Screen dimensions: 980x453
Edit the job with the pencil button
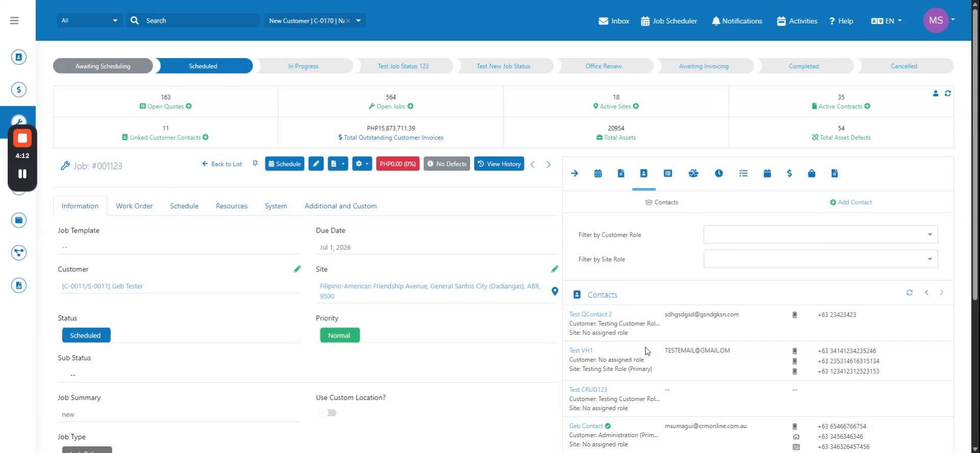point(316,164)
